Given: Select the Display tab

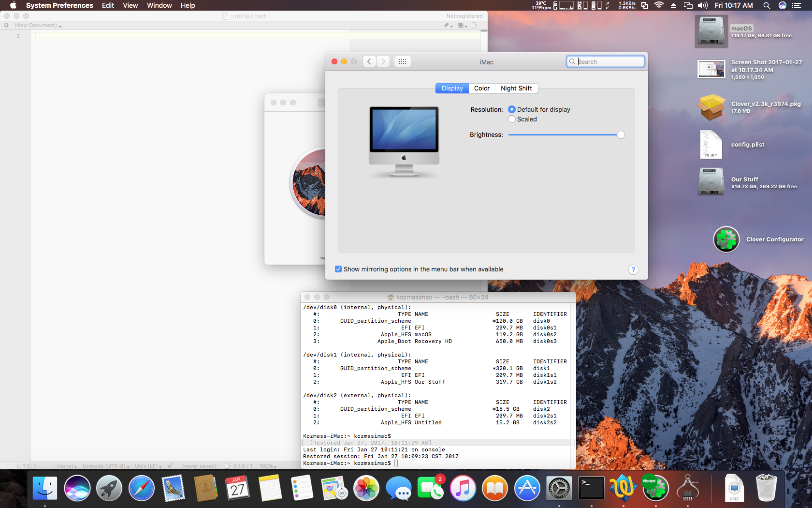Looking at the screenshot, I should point(452,88).
